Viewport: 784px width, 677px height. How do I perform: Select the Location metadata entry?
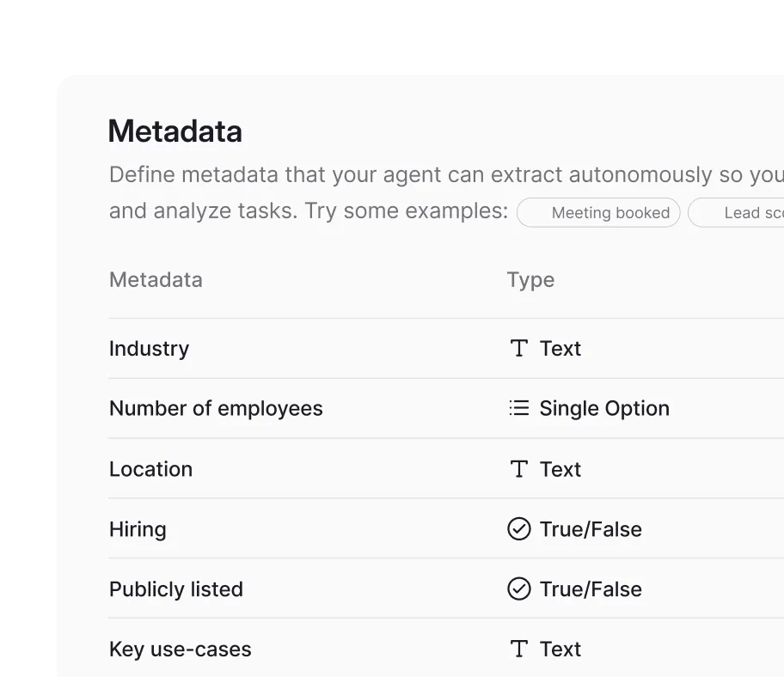click(x=150, y=469)
